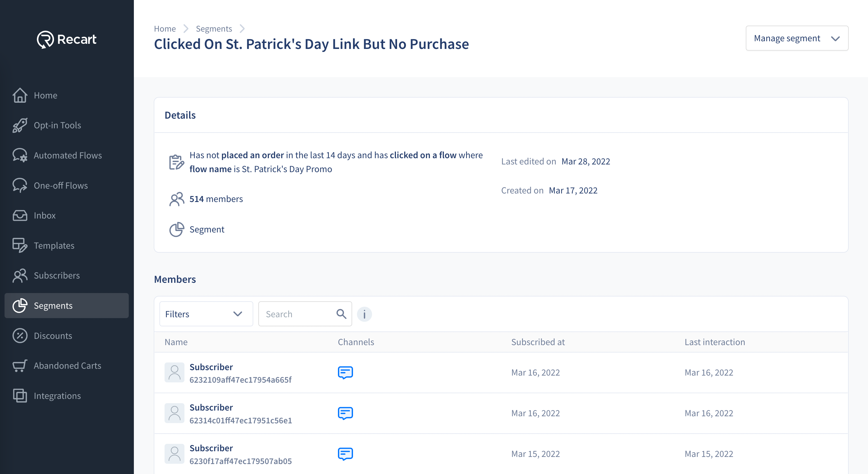Screen dimensions: 868x474
Task: Select Segments in the sidebar
Action: [67, 305]
